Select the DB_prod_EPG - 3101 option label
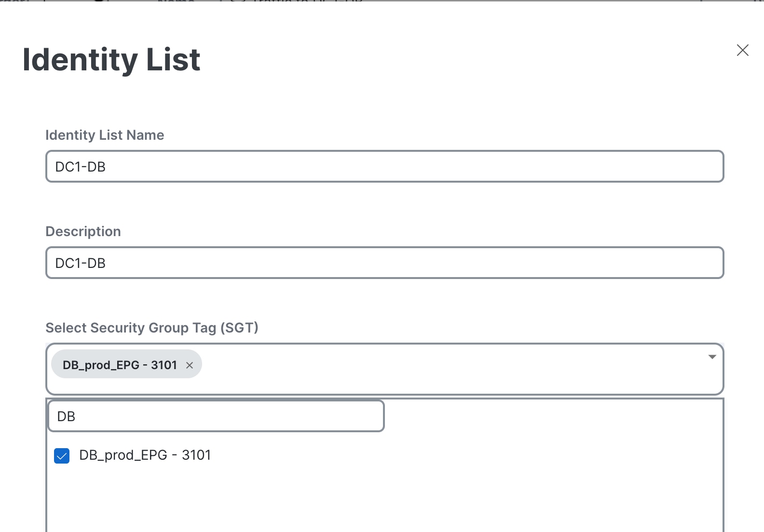 click(145, 455)
